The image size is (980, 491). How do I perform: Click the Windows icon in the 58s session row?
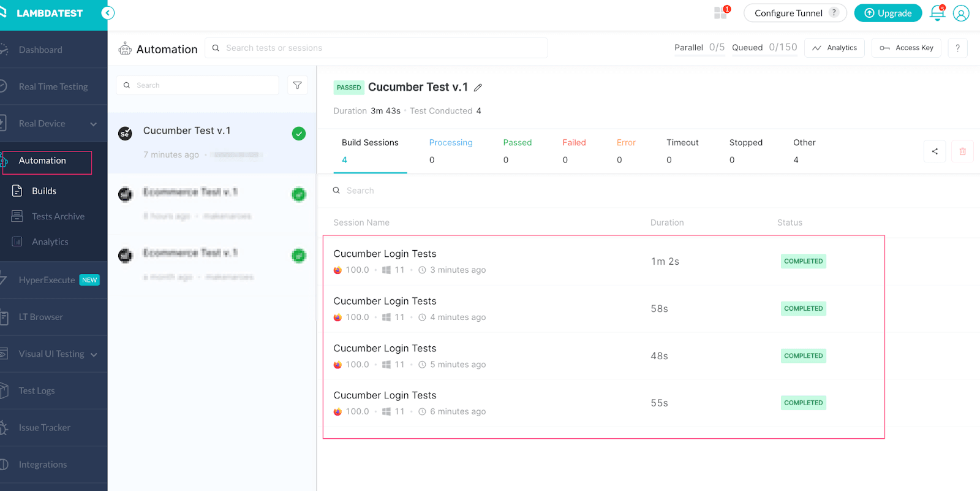(386, 318)
